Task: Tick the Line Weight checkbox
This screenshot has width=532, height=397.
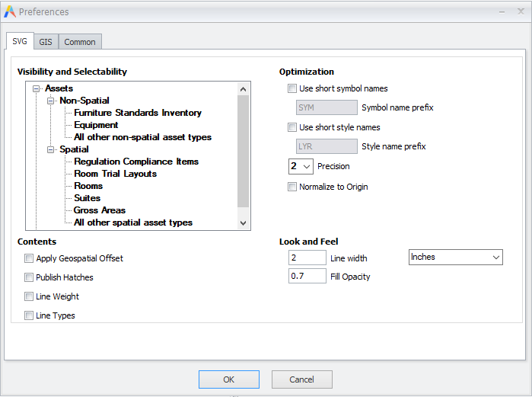Action: [x=29, y=296]
